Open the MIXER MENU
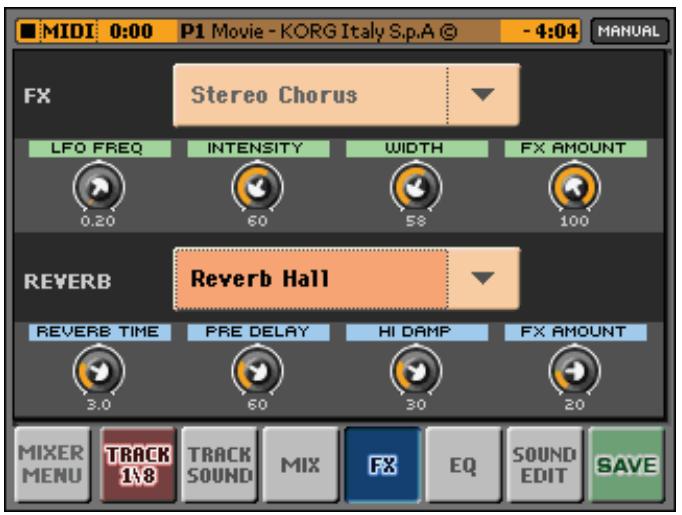 (x=52, y=464)
